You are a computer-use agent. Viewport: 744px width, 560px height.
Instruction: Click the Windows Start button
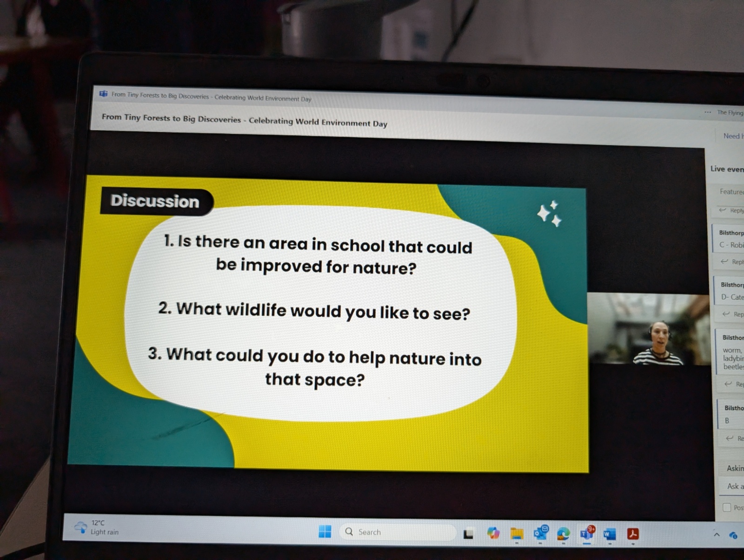coord(325,531)
